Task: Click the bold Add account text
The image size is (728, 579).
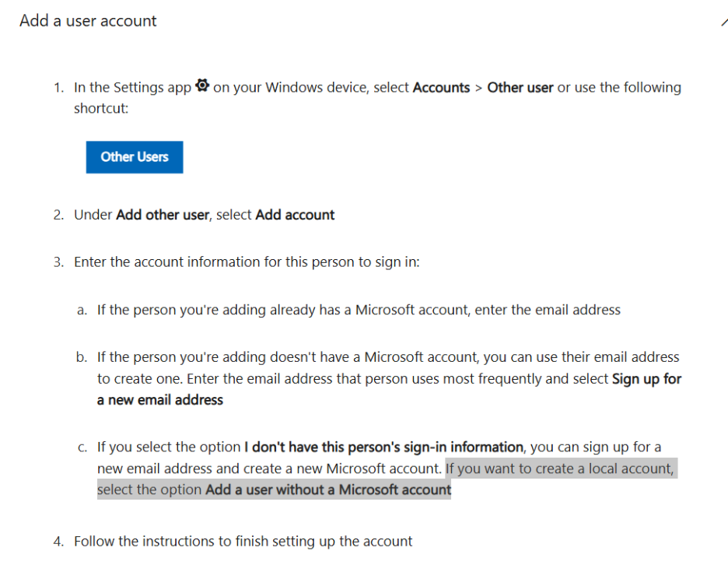Action: pos(295,215)
